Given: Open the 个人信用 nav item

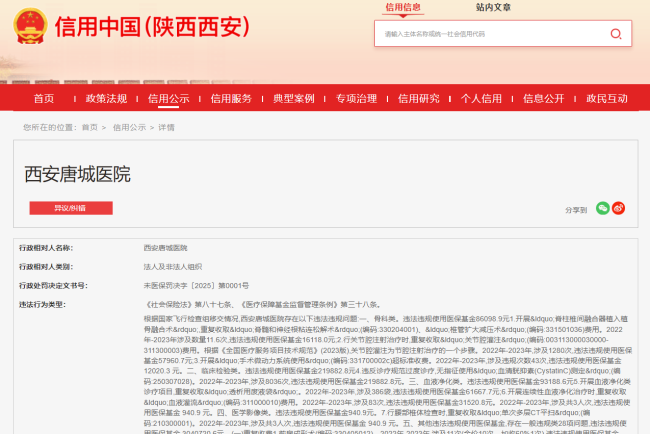Looking at the screenshot, I should (x=481, y=99).
